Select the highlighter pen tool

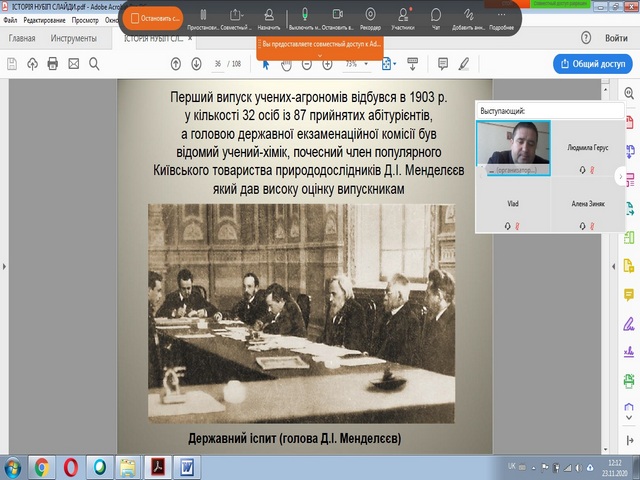(464, 64)
